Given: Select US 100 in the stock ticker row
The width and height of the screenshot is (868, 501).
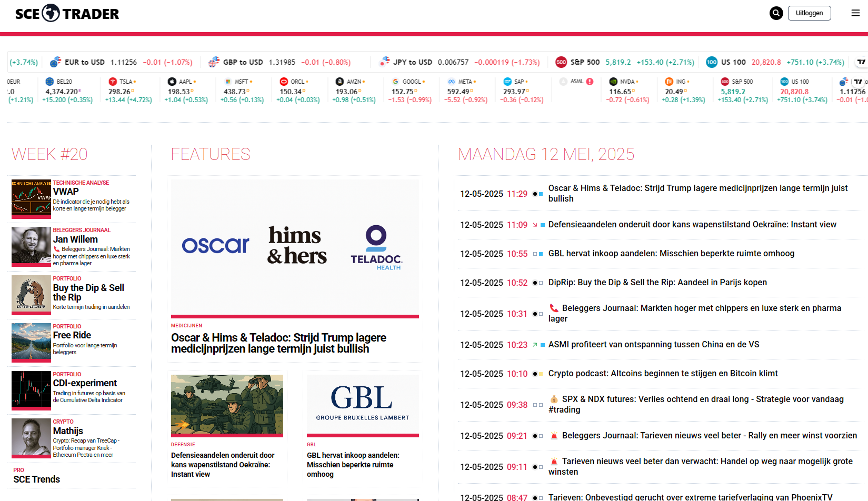Looking at the screenshot, I should tap(802, 90).
